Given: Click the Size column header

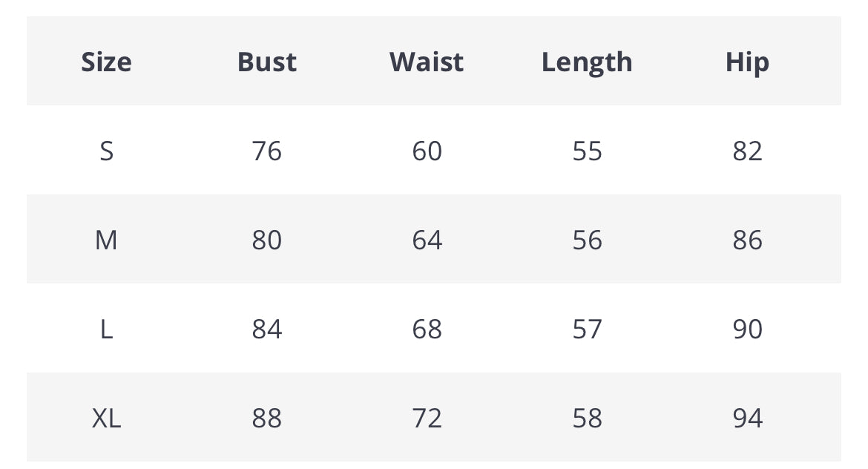Looking at the screenshot, I should [106, 62].
